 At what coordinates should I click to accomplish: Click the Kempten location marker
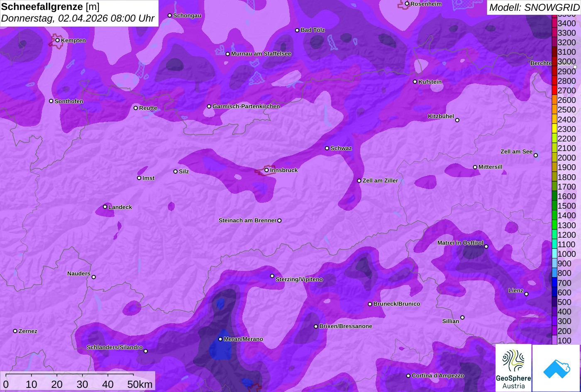click(x=57, y=40)
